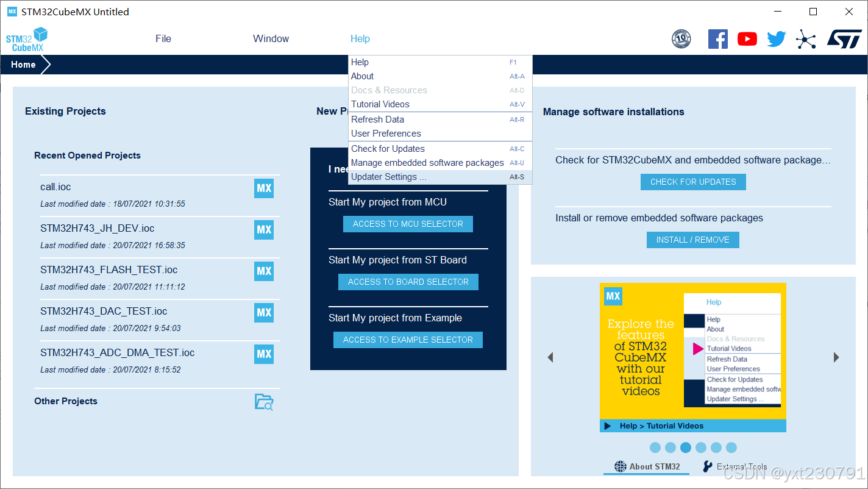The height and width of the screenshot is (489, 868).
Task: Open recent project STM32H743_JH_DEV.ioc
Action: click(x=98, y=228)
